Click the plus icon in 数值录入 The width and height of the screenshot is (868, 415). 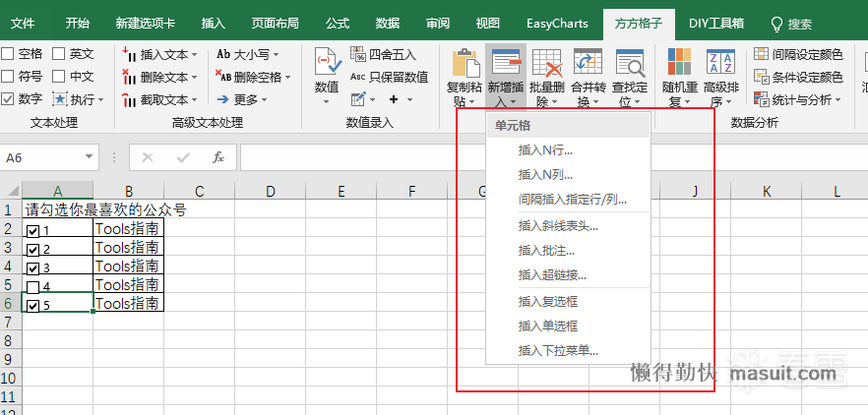coord(394,99)
